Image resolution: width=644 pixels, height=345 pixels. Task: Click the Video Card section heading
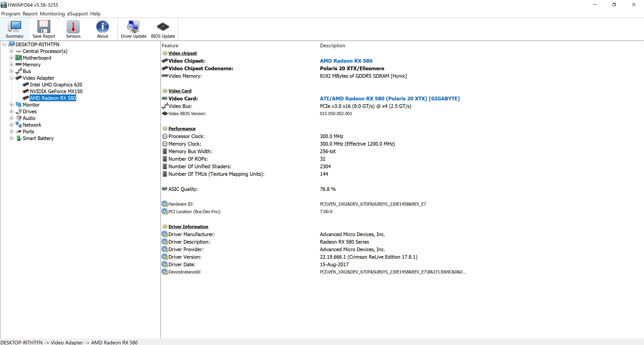point(180,91)
